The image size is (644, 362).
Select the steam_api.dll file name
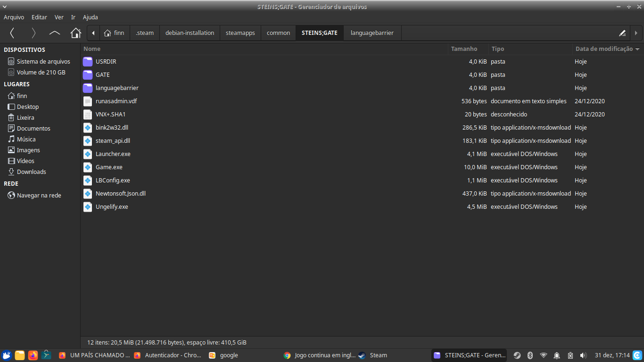113,141
